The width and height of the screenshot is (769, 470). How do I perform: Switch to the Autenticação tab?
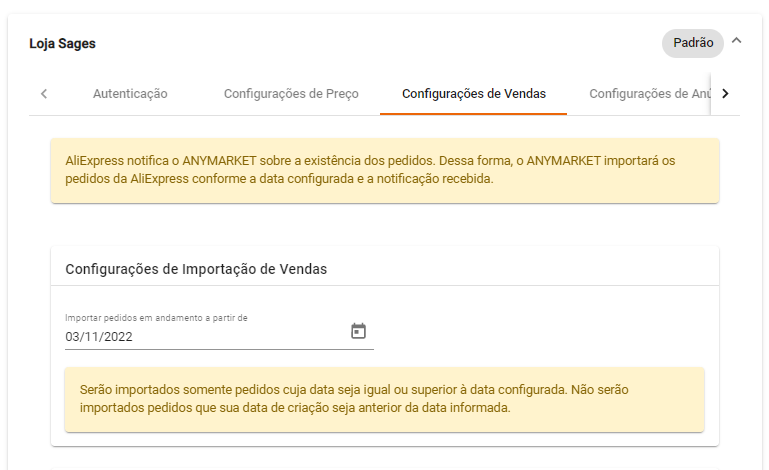[x=130, y=93]
